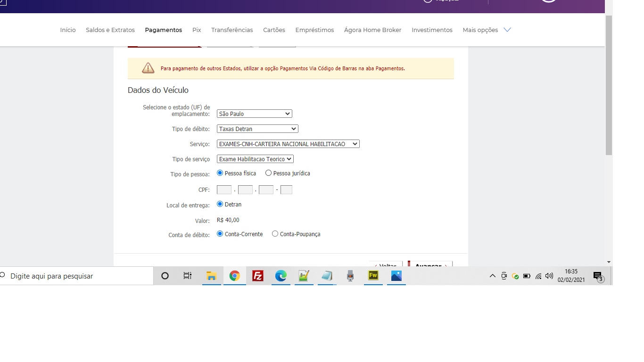Open the Photos app taskbar icon
644x362 pixels.
(x=396, y=276)
